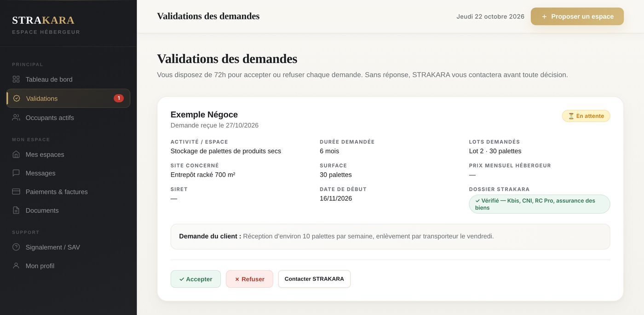Click the Validations checkmark circle icon
The image size is (644, 315).
pos(17,98)
